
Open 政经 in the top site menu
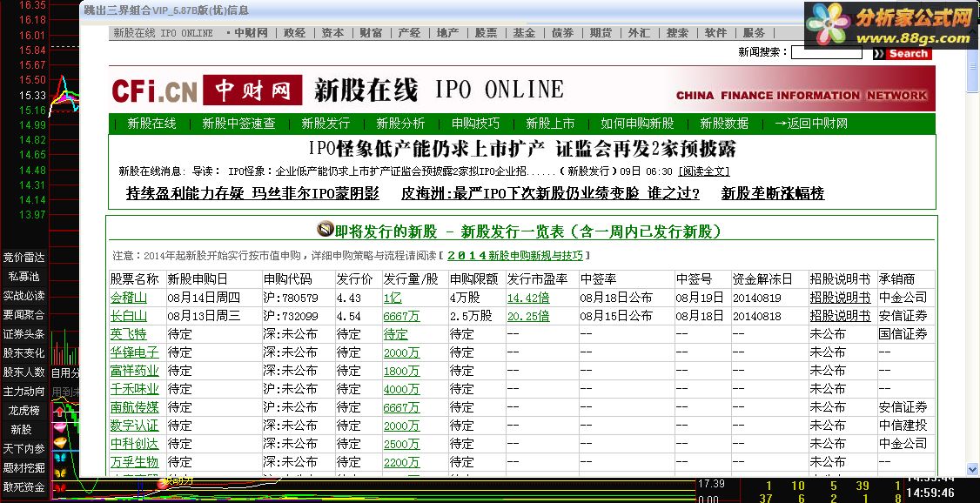click(x=294, y=33)
